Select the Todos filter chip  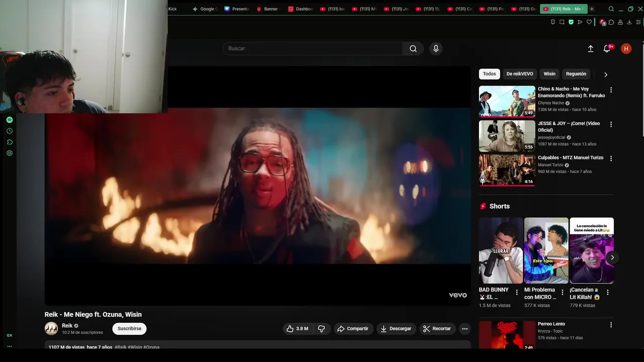pos(490,74)
